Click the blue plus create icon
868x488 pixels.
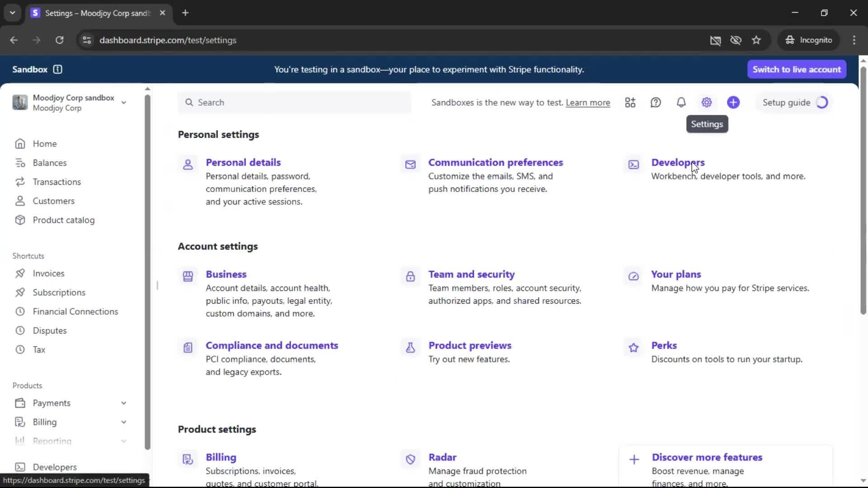pos(733,103)
